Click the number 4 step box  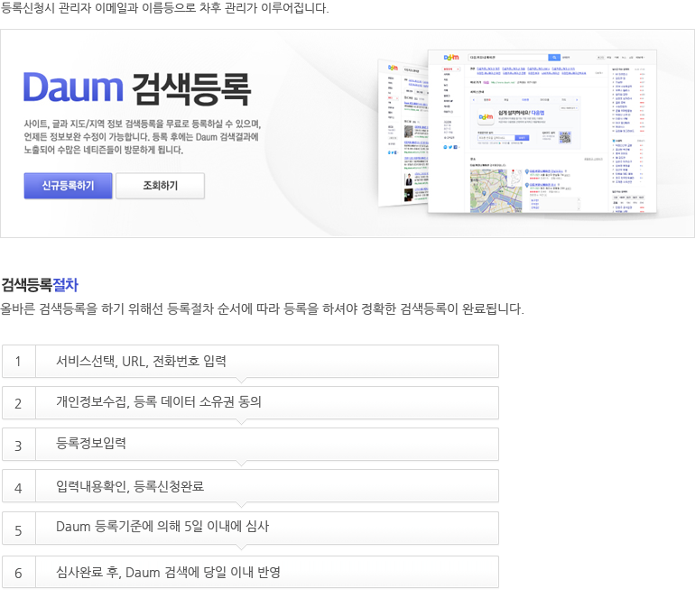point(18,487)
